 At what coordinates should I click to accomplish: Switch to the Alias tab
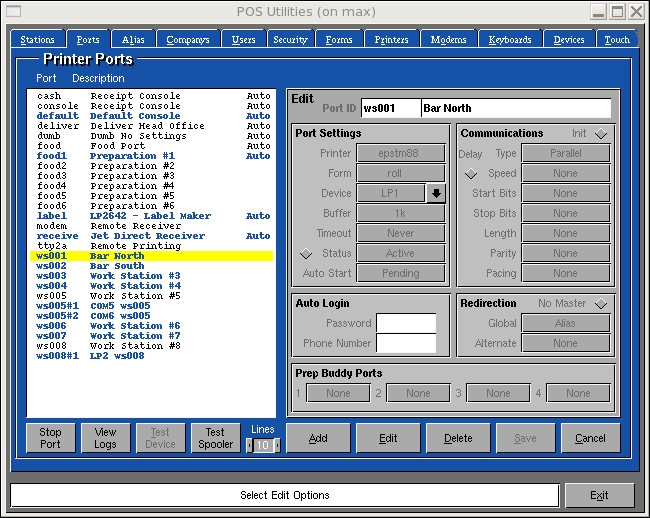tap(133, 40)
